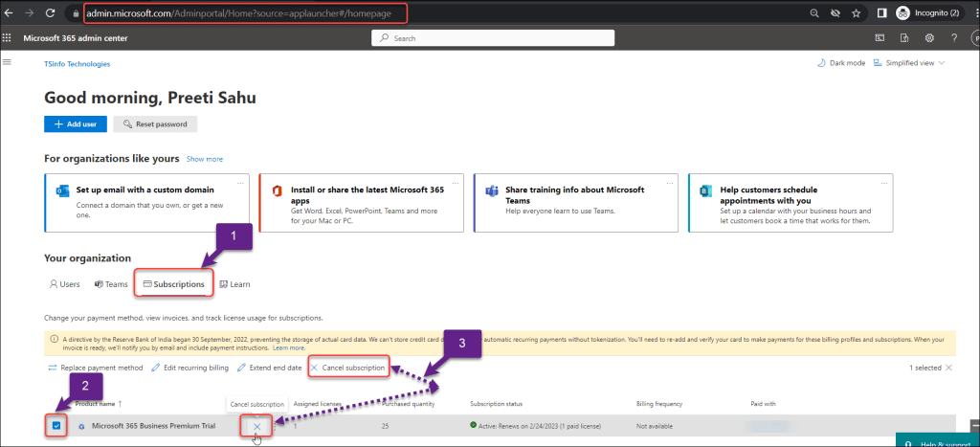Expand the hamburger navigation menu
This screenshot has width=980, height=447.
tap(7, 62)
